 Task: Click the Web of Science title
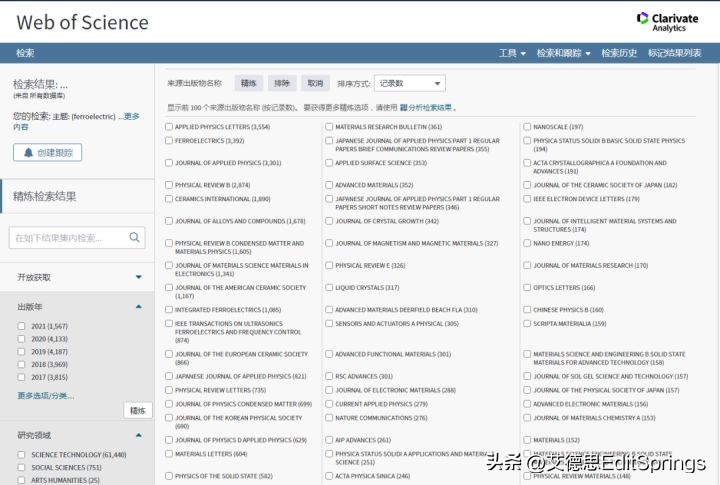tap(83, 23)
